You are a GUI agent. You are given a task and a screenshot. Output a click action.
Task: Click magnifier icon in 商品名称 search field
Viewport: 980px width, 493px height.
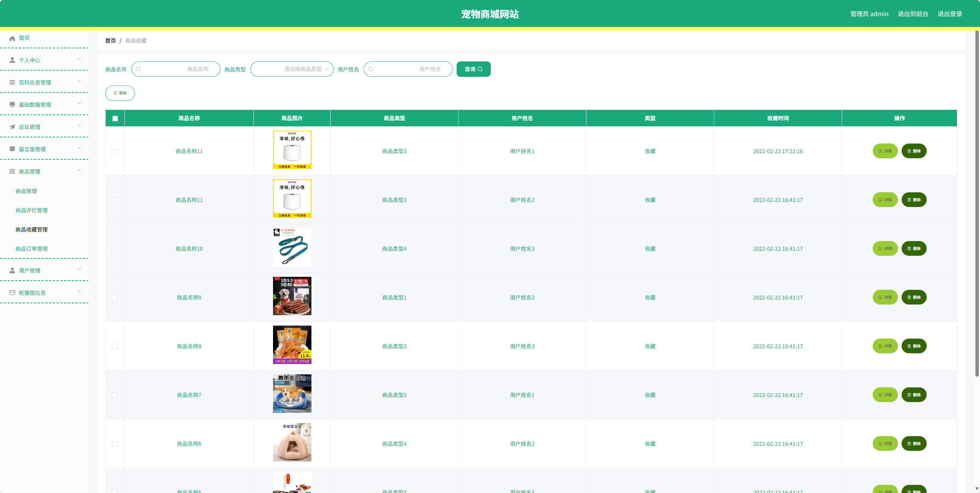138,69
